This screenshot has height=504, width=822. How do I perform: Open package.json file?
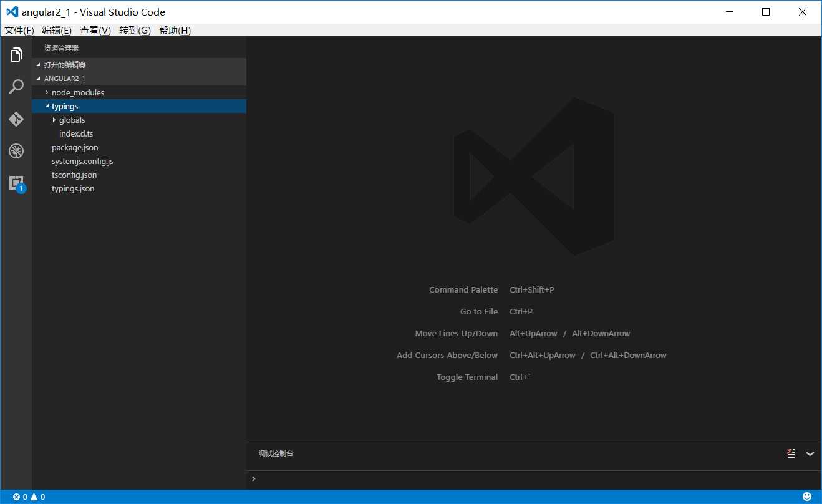tap(139, 147)
